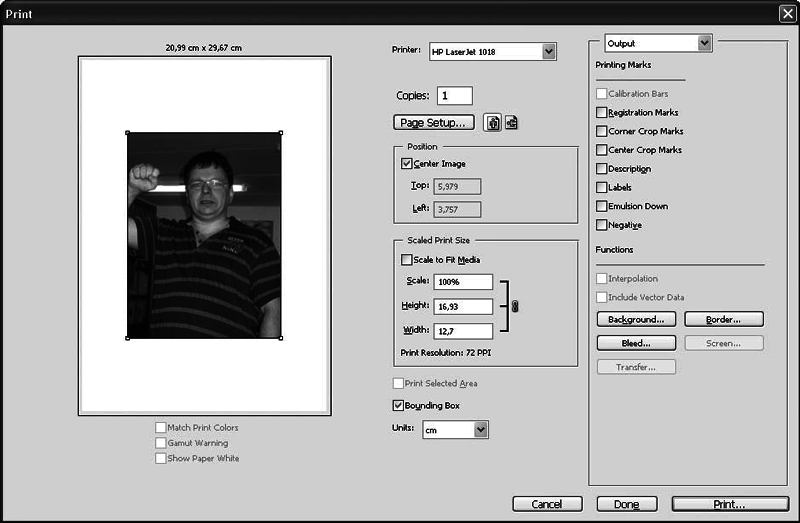
Task: Click the Top position field
Action: point(457,187)
